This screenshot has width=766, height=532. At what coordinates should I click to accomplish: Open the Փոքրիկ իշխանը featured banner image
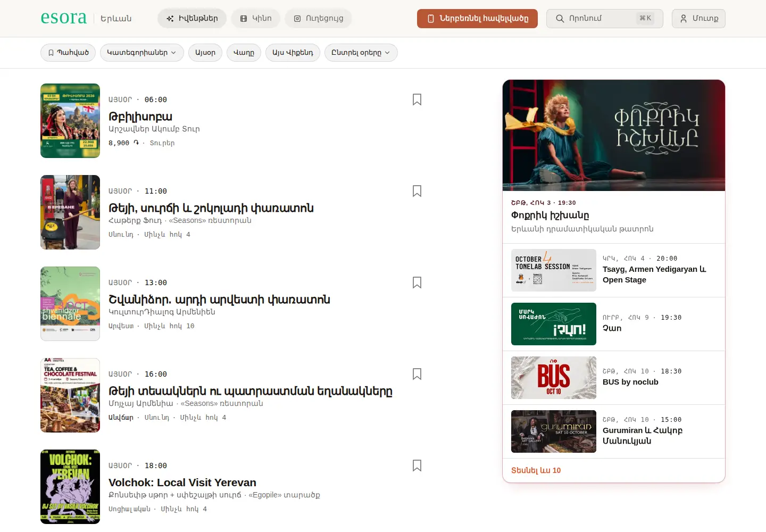coord(614,135)
